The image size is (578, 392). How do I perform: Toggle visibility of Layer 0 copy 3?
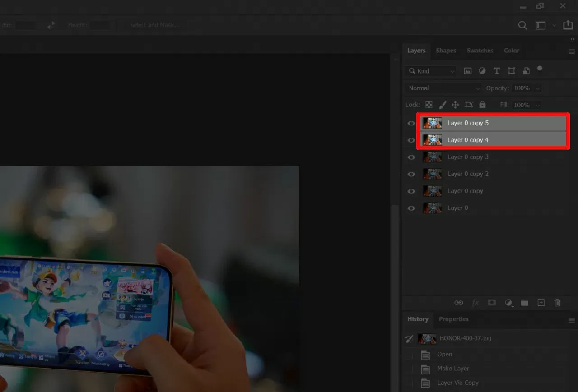[x=411, y=157]
